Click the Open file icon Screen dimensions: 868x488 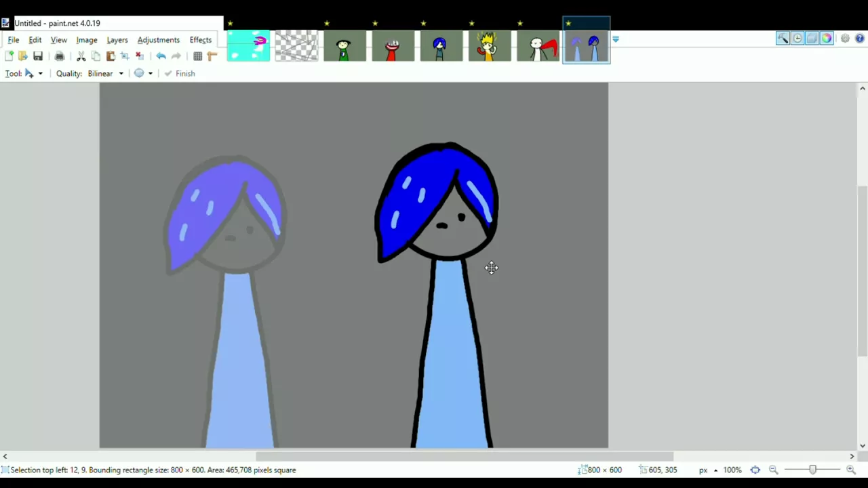(x=23, y=56)
